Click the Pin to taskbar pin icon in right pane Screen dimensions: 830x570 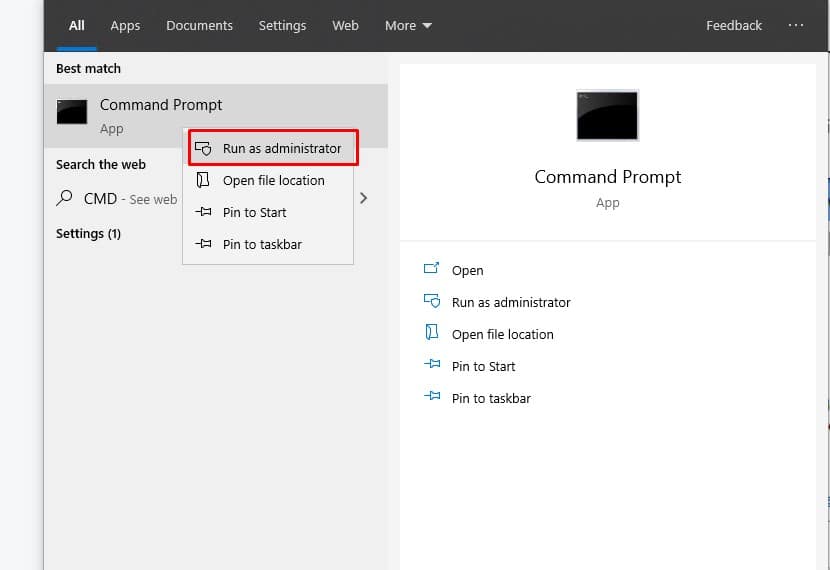[432, 396]
